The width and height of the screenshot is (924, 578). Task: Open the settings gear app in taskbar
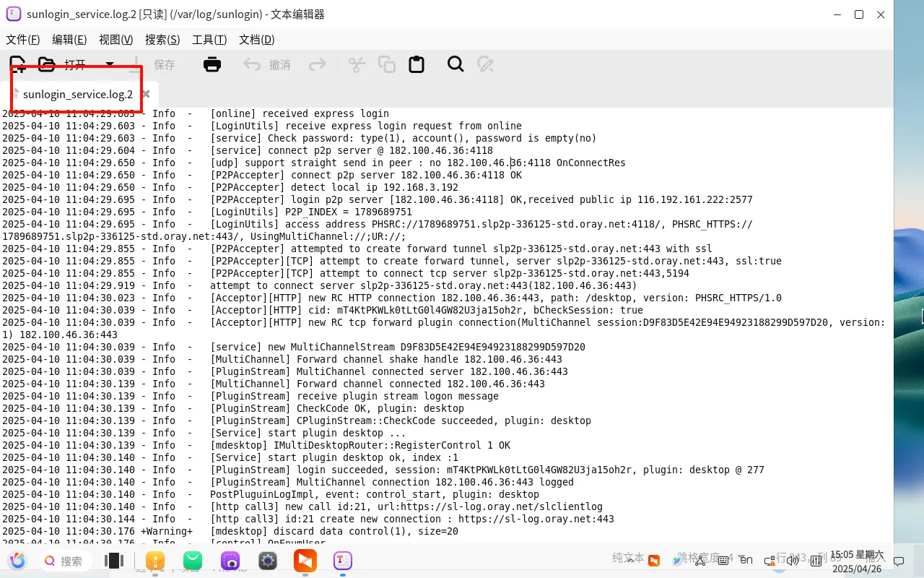[x=268, y=560]
